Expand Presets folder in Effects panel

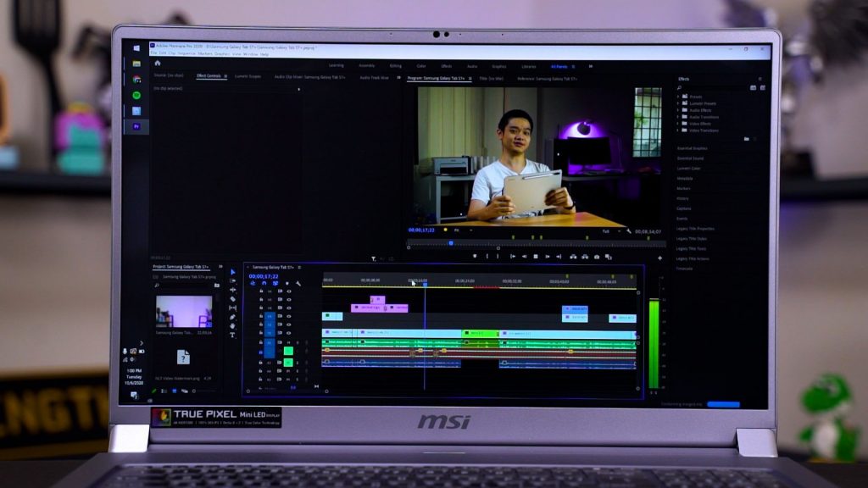(678, 97)
